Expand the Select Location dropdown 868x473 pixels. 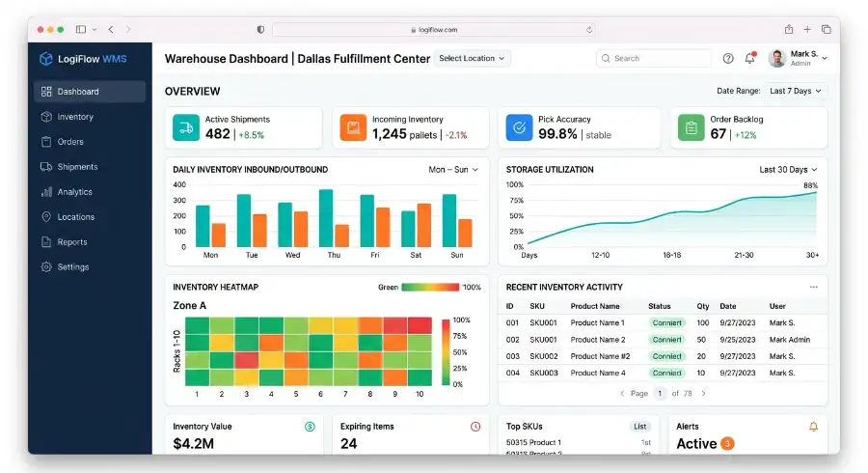point(472,58)
